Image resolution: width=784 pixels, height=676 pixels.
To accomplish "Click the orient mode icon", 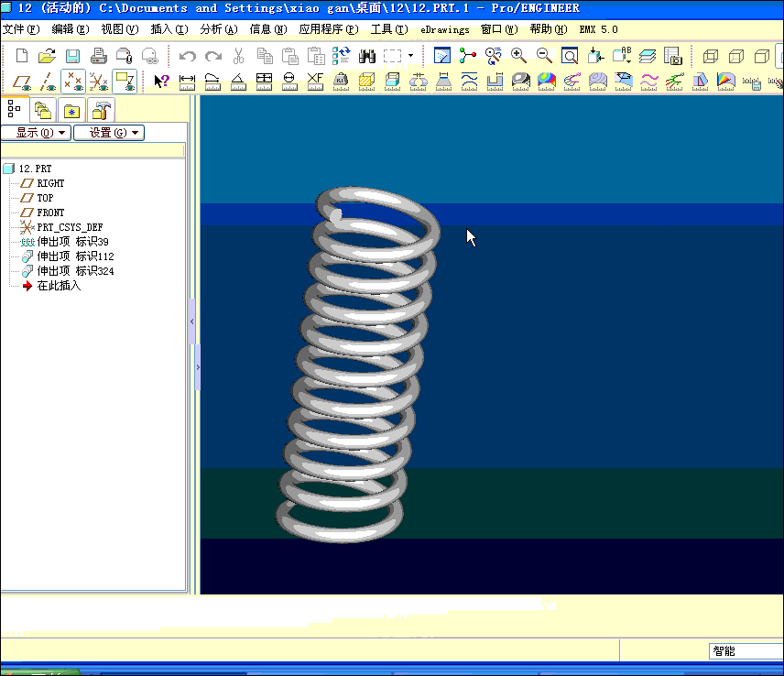I will tap(493, 56).
